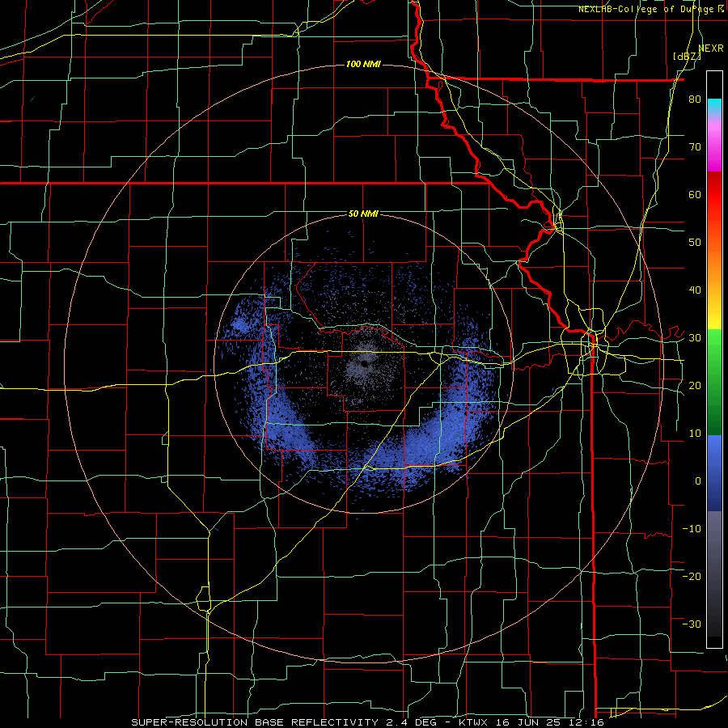The height and width of the screenshot is (728, 728).
Task: Click the radar site center dot
Action: (x=365, y=363)
